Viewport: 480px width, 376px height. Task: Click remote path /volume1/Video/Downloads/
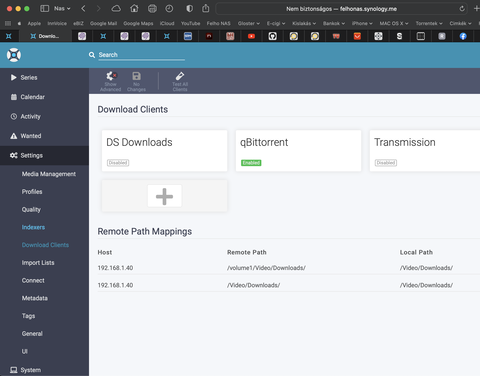point(266,268)
